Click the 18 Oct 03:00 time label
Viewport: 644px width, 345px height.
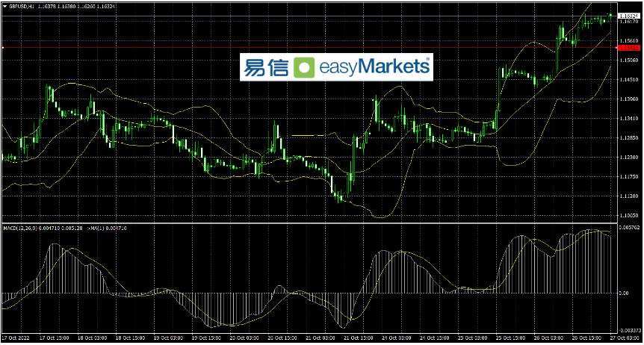[x=92, y=338]
